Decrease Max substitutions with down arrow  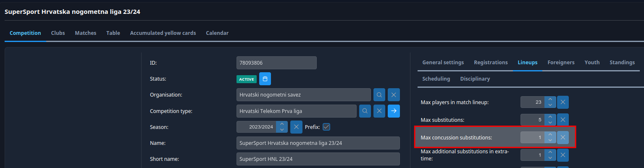[550, 123]
